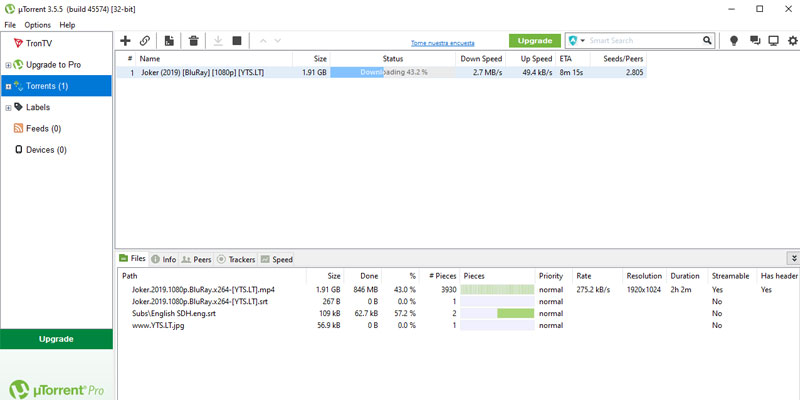Image resolution: width=800 pixels, height=400 pixels.
Task: Click the search magnifier icon
Action: [x=707, y=40]
